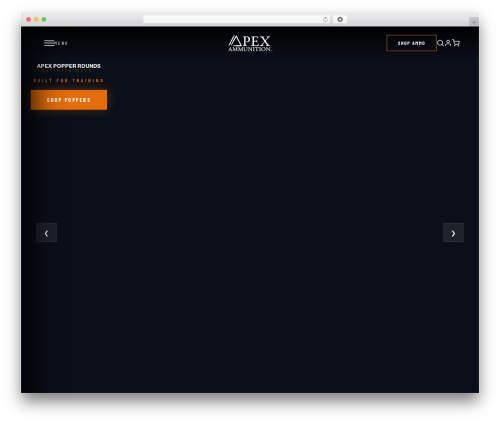Click the Apex Popper Rounds heading
500x423 pixels.
click(x=69, y=66)
